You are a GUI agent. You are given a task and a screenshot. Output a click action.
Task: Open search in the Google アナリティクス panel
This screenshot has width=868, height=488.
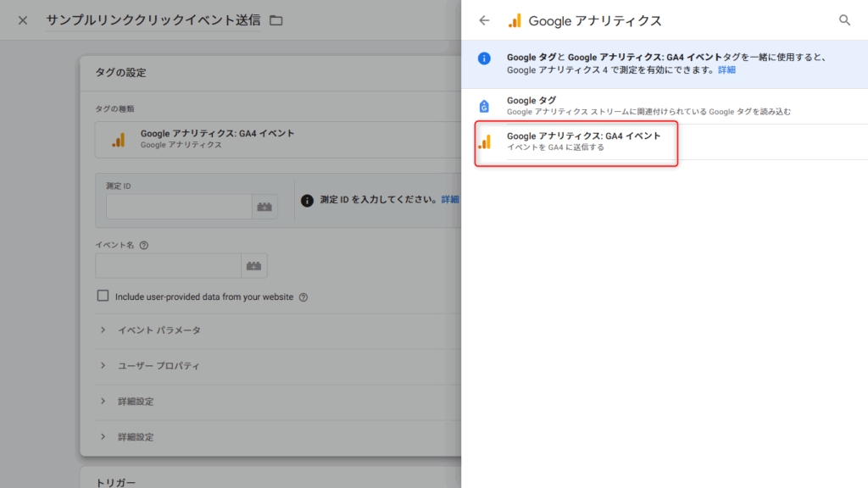coord(844,20)
